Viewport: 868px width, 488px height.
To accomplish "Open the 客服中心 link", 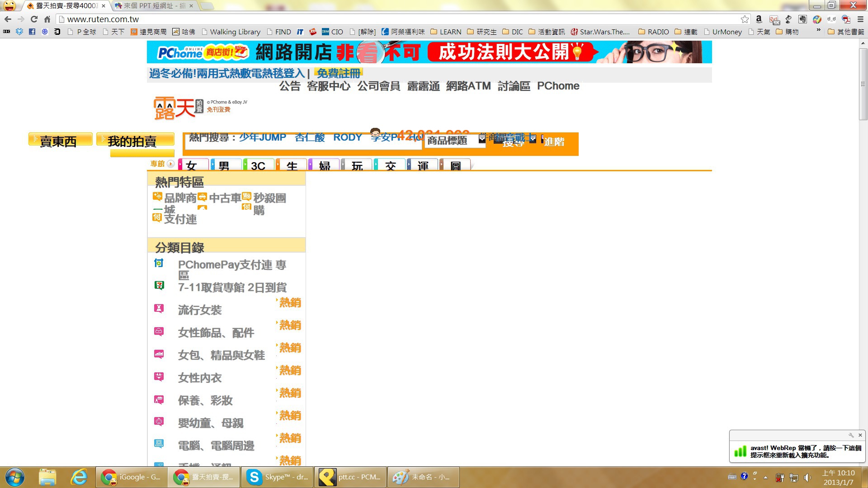I will (328, 86).
